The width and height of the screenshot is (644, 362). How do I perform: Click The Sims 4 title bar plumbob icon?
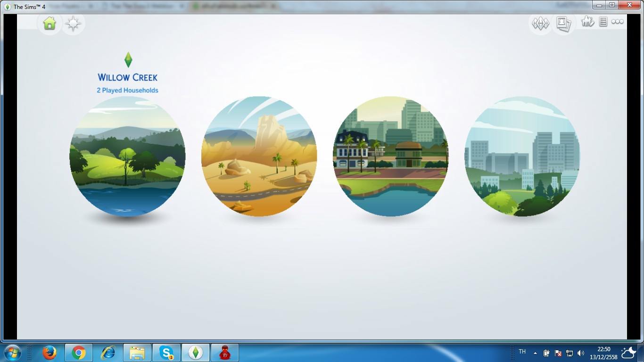pyautogui.click(x=7, y=7)
